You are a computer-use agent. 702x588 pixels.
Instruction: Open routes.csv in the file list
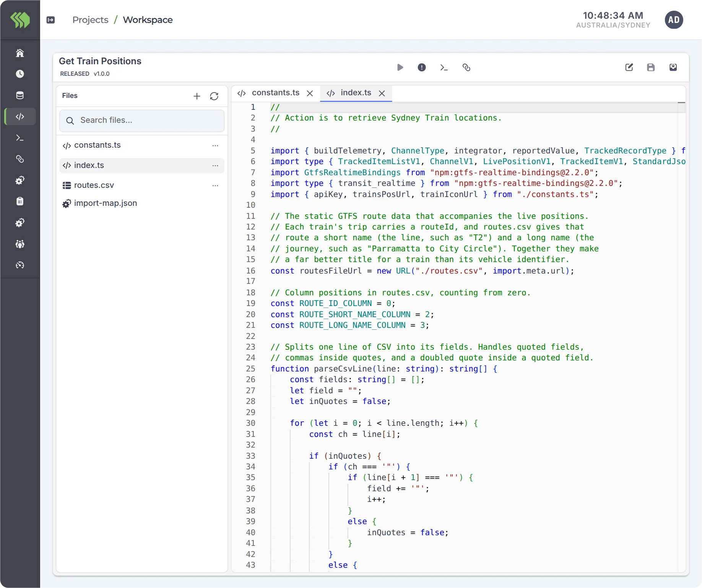click(142, 186)
